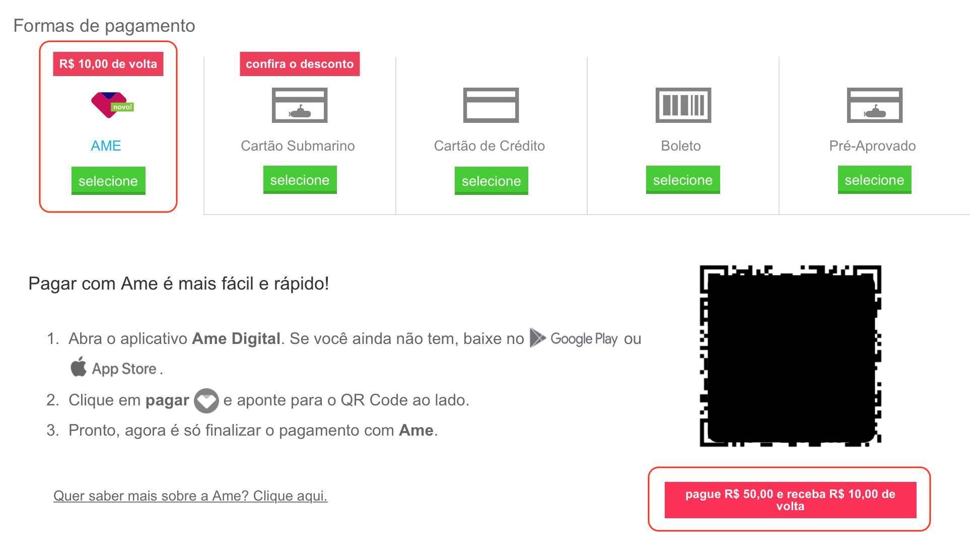Click the Boleto barcode icon
The width and height of the screenshot is (980, 560).
(x=683, y=105)
